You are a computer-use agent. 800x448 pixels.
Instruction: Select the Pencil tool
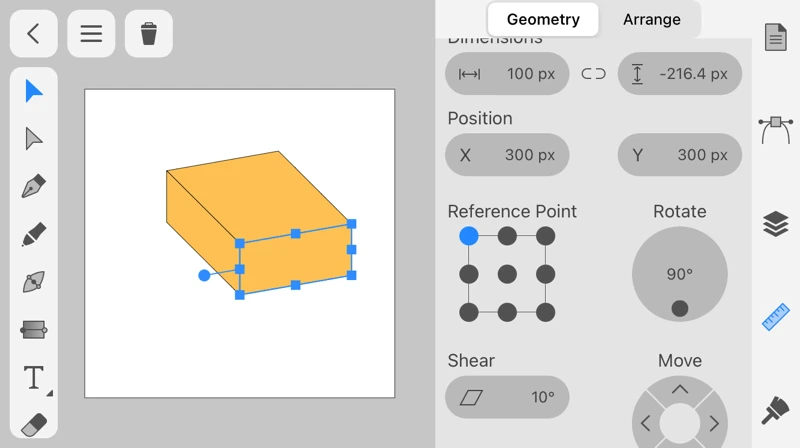pos(34,235)
